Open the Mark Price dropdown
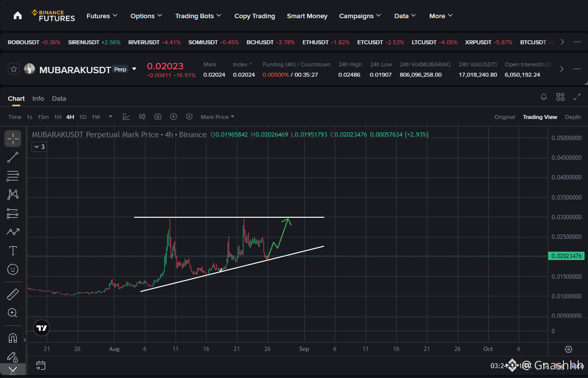The width and height of the screenshot is (588, 378). click(x=217, y=117)
